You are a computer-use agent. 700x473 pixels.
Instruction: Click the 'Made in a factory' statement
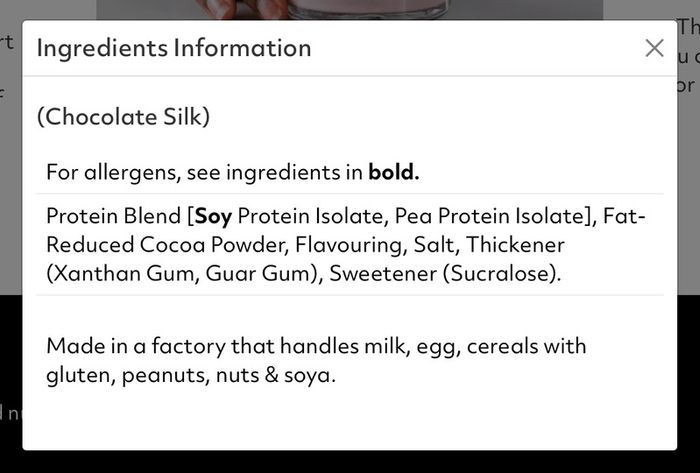(316, 360)
